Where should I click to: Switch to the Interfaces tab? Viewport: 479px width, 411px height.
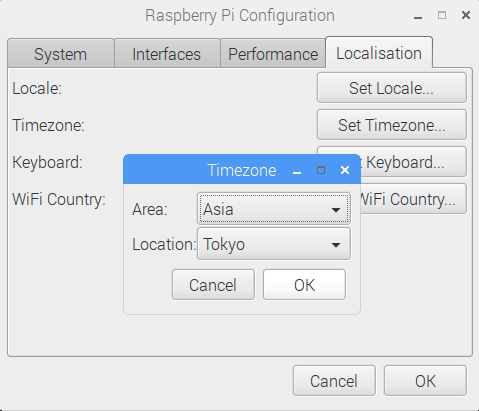167,54
